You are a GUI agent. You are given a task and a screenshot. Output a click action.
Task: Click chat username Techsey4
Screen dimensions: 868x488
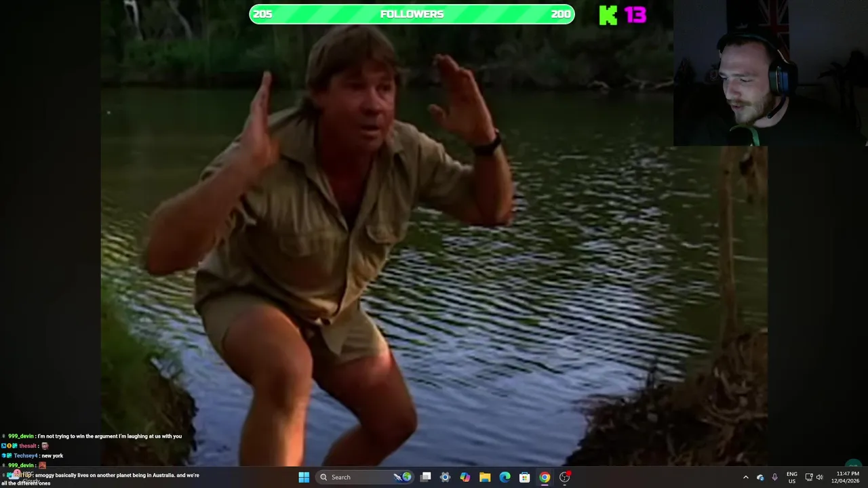26,455
